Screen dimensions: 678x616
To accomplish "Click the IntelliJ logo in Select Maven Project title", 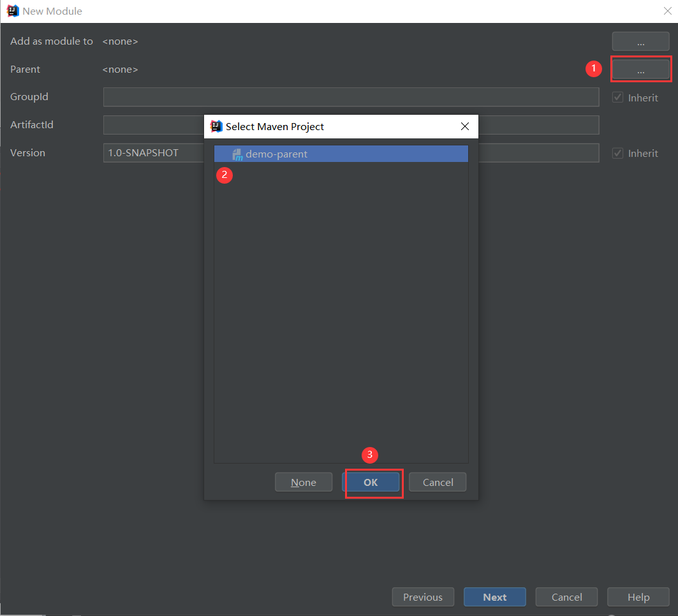I will tap(216, 126).
